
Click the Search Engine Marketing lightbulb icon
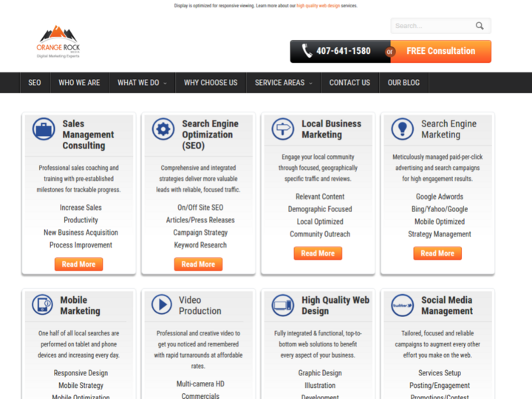click(402, 129)
